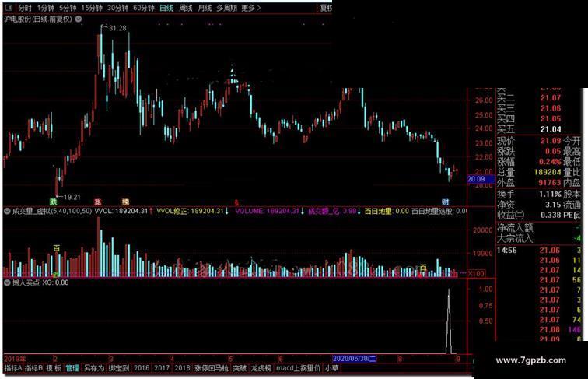
Task: Toggle the sidebar panel icon at top-left
Action: click(x=9, y=8)
